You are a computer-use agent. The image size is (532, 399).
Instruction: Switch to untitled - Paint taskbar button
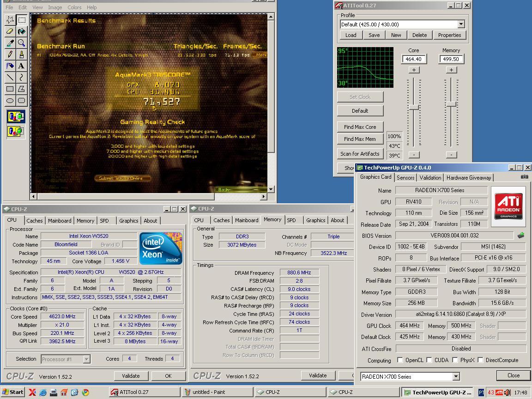point(217,392)
